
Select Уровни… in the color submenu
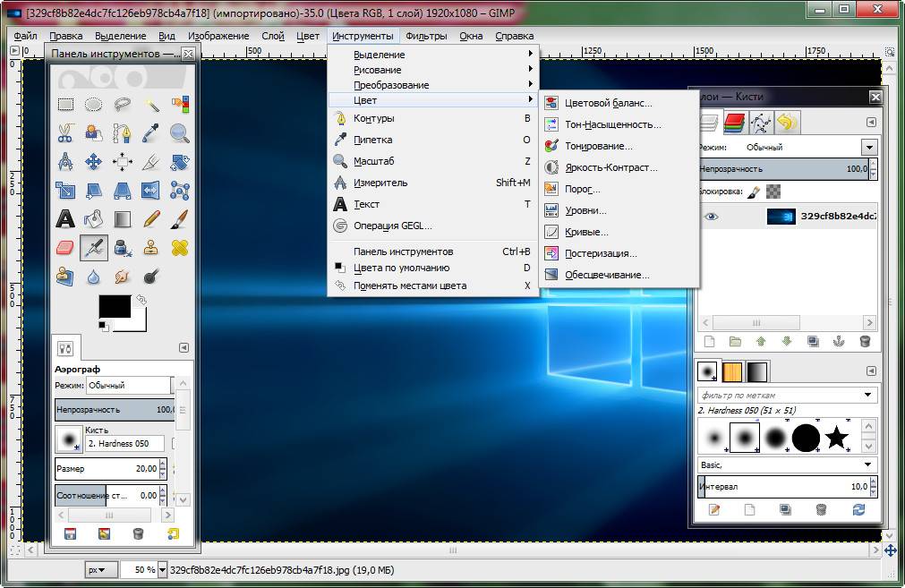(619, 210)
